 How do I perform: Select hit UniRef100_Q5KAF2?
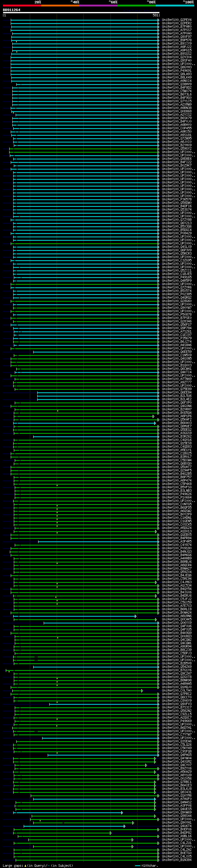point(177,419)
